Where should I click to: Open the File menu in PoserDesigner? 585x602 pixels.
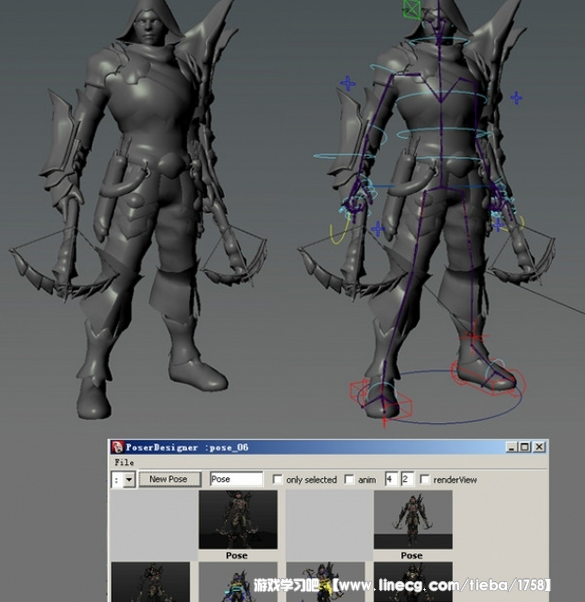coord(124,462)
